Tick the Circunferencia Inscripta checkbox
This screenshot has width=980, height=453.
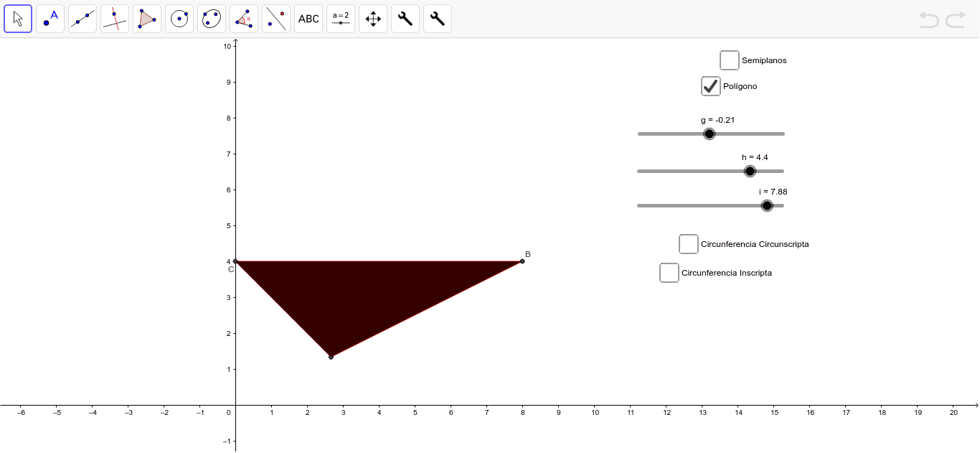669,273
